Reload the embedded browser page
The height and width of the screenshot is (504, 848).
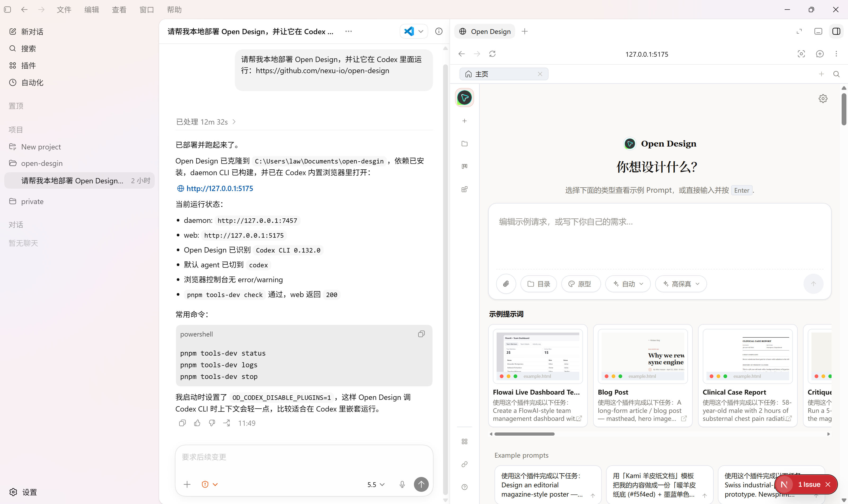[x=492, y=54]
